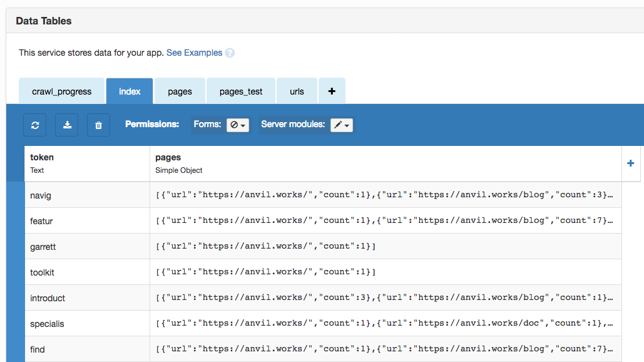Click the trash delete table icon
644x362 pixels.
[x=98, y=125]
